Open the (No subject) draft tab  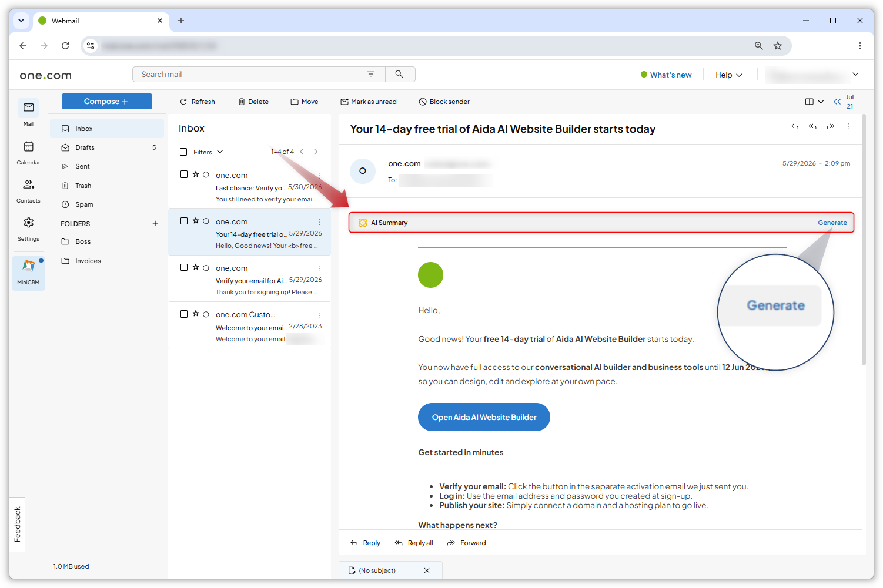pos(377,570)
